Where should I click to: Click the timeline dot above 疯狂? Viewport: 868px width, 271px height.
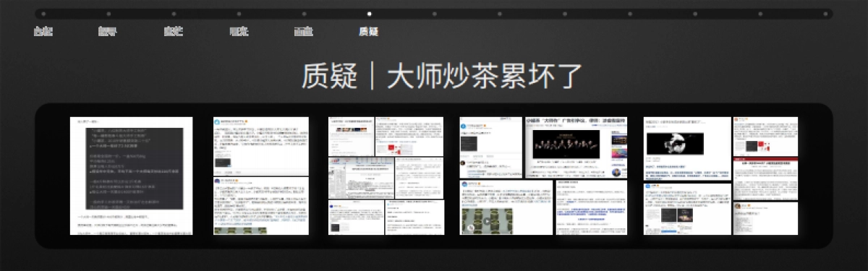point(174,14)
